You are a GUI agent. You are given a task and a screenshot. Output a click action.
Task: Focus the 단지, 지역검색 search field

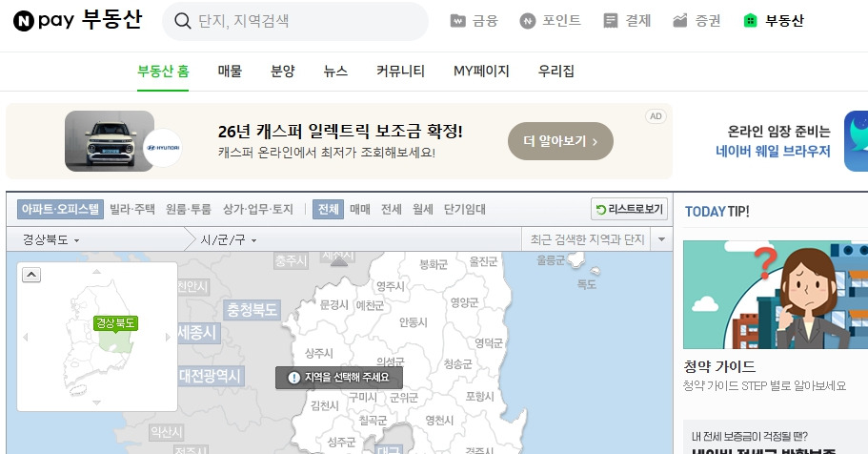(x=295, y=21)
